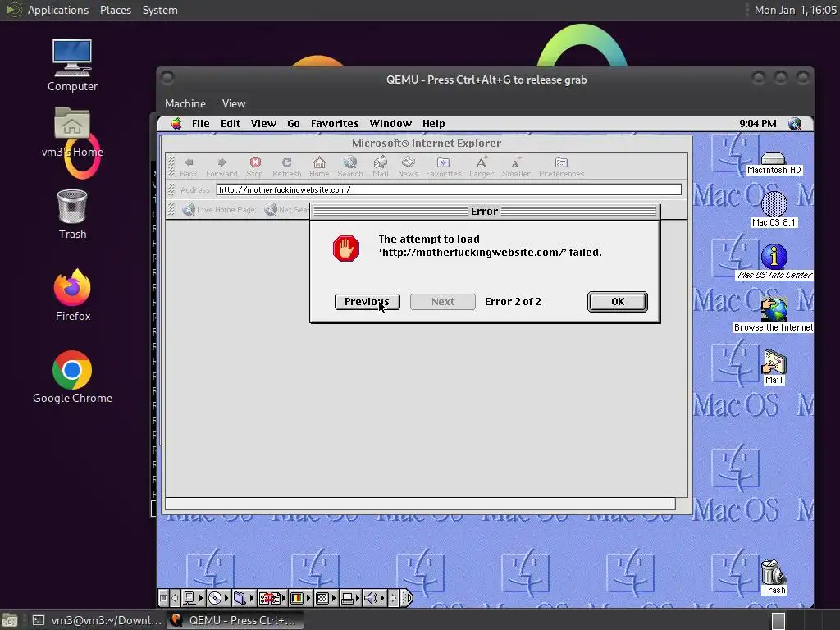Open the Edit menu

231,124
